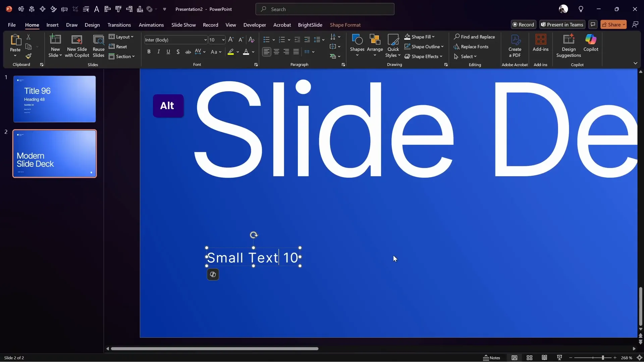The width and height of the screenshot is (644, 362).
Task: Toggle bold formatting
Action: tap(149, 52)
